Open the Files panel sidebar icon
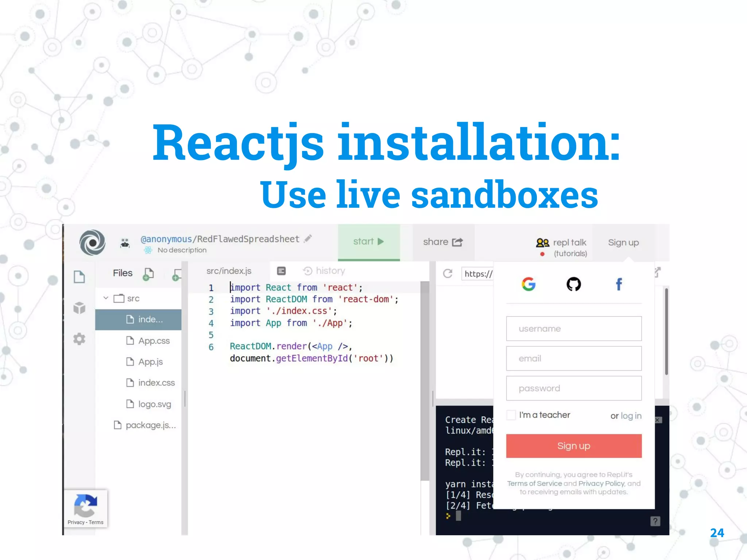The image size is (747, 560). point(79,277)
